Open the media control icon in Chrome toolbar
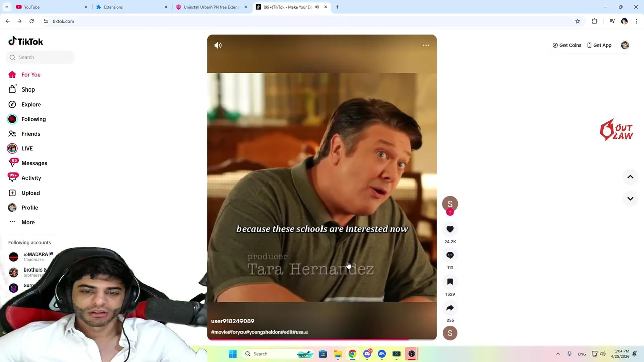Image resolution: width=644 pixels, height=362 pixels. 612,21
